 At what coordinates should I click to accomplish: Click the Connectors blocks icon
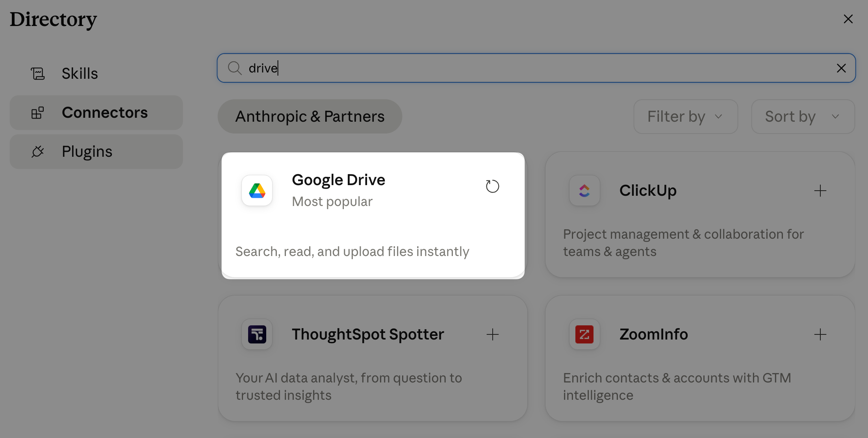38,113
